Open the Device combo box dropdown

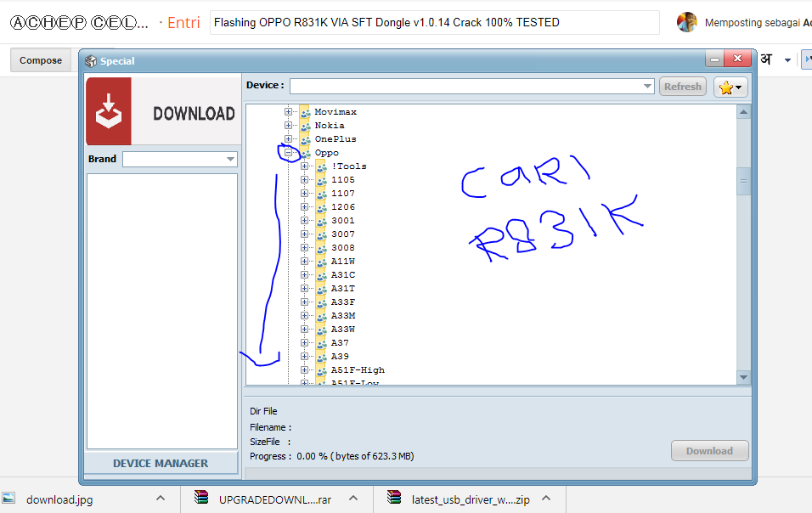point(647,86)
